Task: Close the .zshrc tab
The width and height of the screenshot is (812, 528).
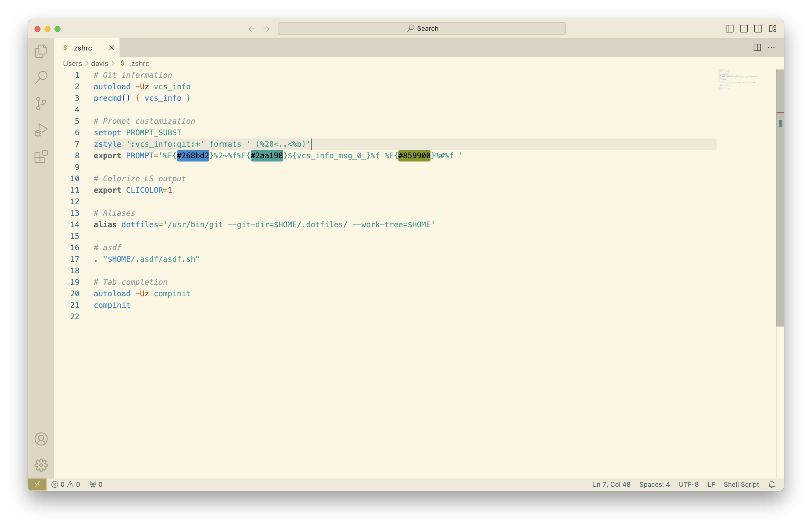Action: point(111,48)
